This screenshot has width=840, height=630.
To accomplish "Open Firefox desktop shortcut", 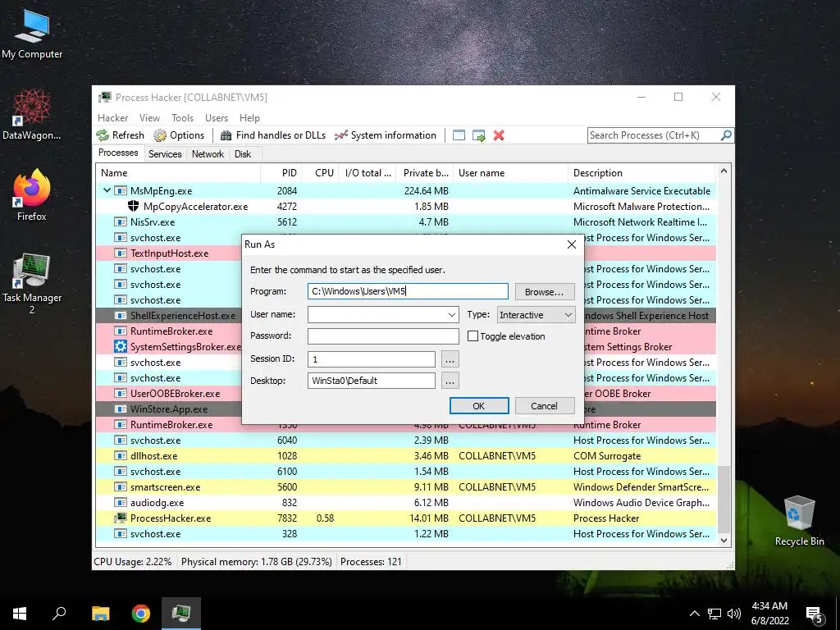I will tap(32, 195).
